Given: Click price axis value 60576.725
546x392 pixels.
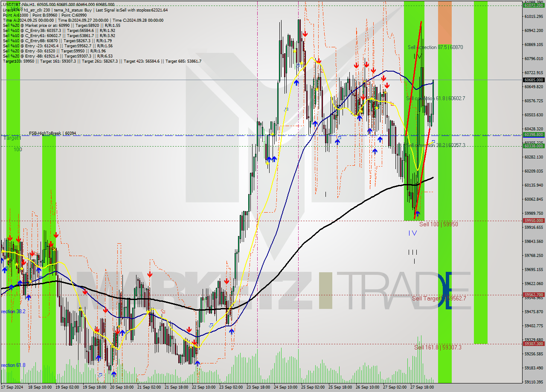Looking at the screenshot, I should pyautogui.click(x=534, y=101).
